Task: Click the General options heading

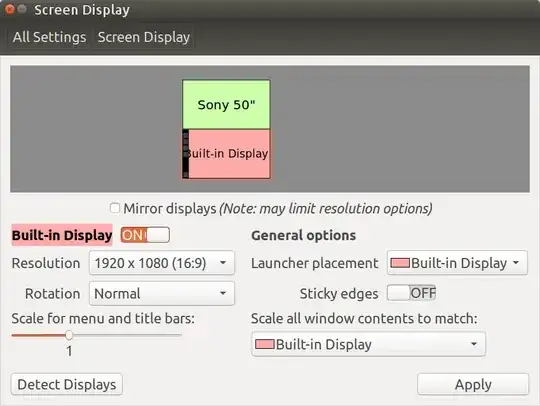Action: point(303,236)
